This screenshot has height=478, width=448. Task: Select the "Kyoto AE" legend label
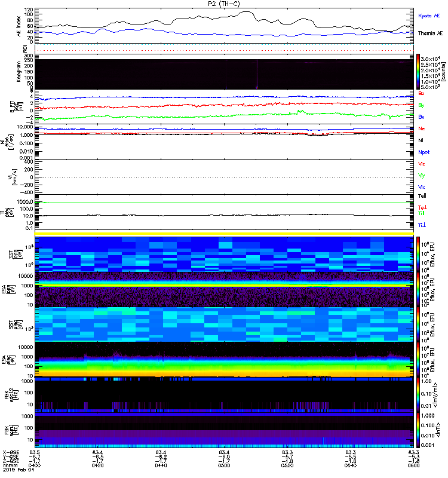(429, 16)
